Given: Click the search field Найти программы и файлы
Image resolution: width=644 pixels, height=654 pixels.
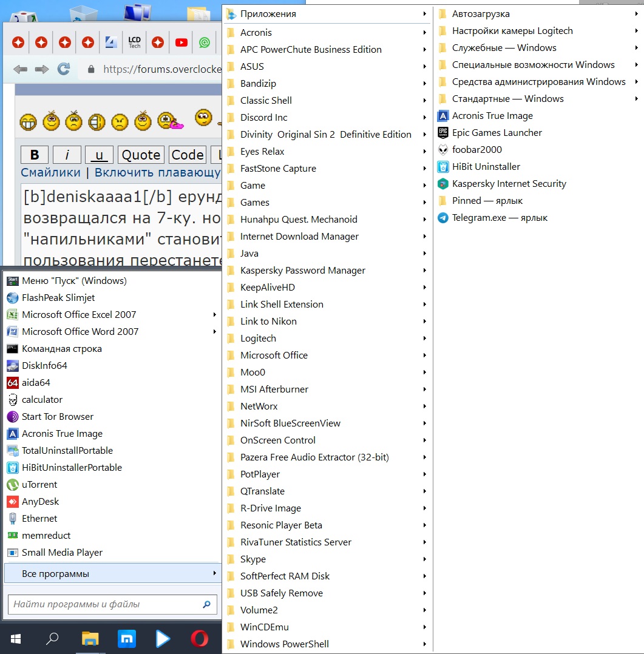Looking at the screenshot, I should point(112,604).
